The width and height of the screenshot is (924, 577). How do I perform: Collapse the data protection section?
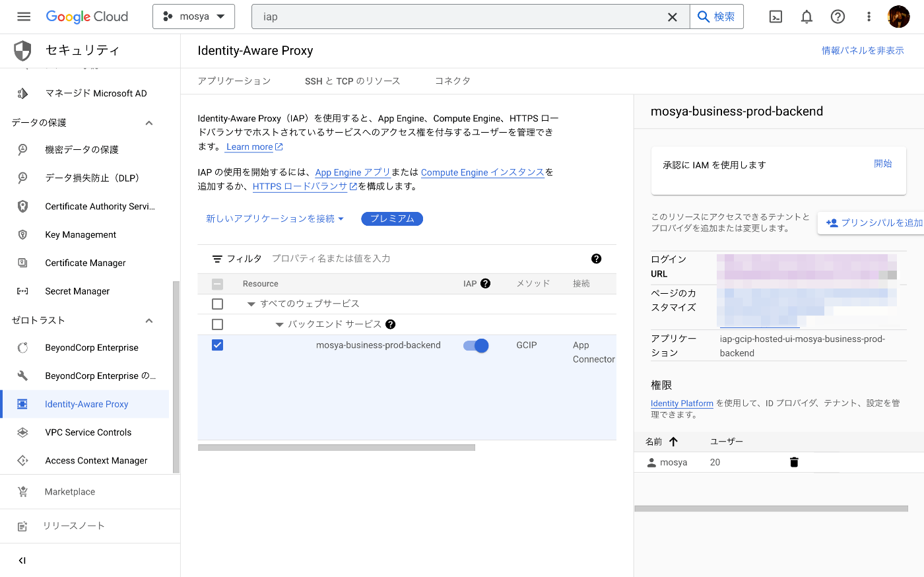tap(149, 123)
